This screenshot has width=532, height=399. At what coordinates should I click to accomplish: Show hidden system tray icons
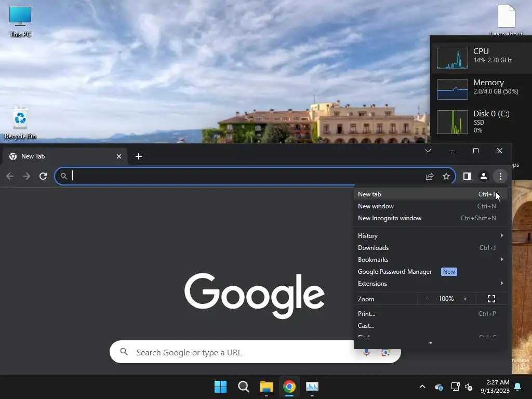422,387
